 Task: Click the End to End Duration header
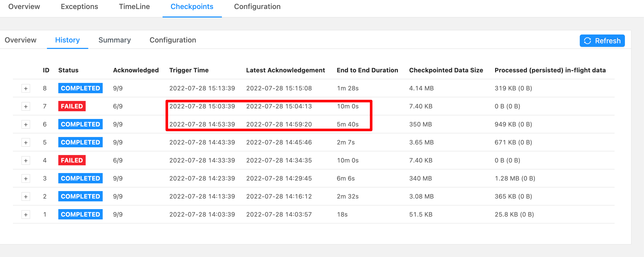[367, 70]
